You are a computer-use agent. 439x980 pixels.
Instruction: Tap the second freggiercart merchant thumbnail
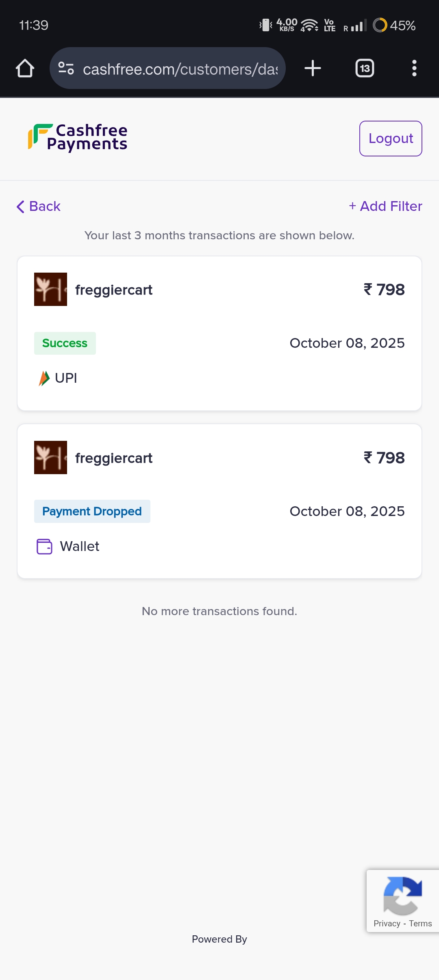click(50, 457)
